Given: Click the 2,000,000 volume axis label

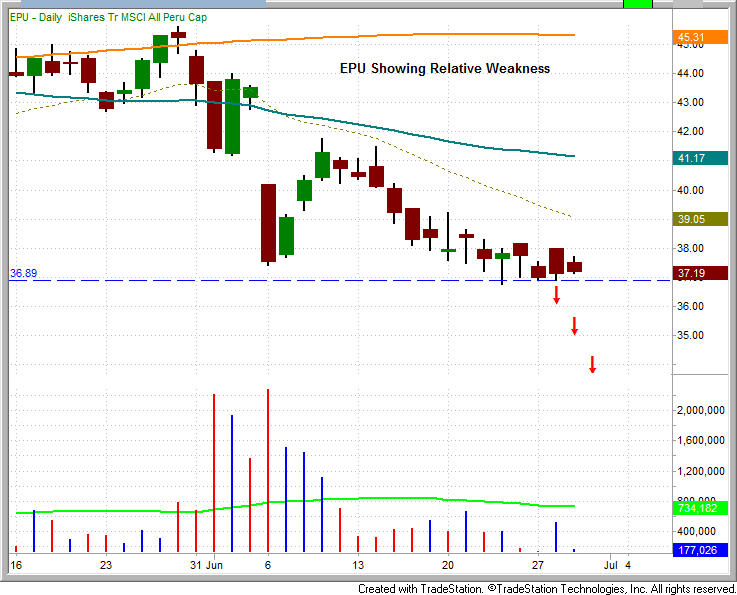Looking at the screenshot, I should (701, 410).
